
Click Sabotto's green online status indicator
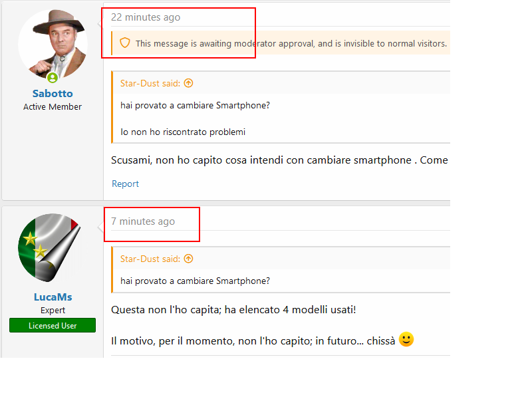pyautogui.click(x=53, y=78)
